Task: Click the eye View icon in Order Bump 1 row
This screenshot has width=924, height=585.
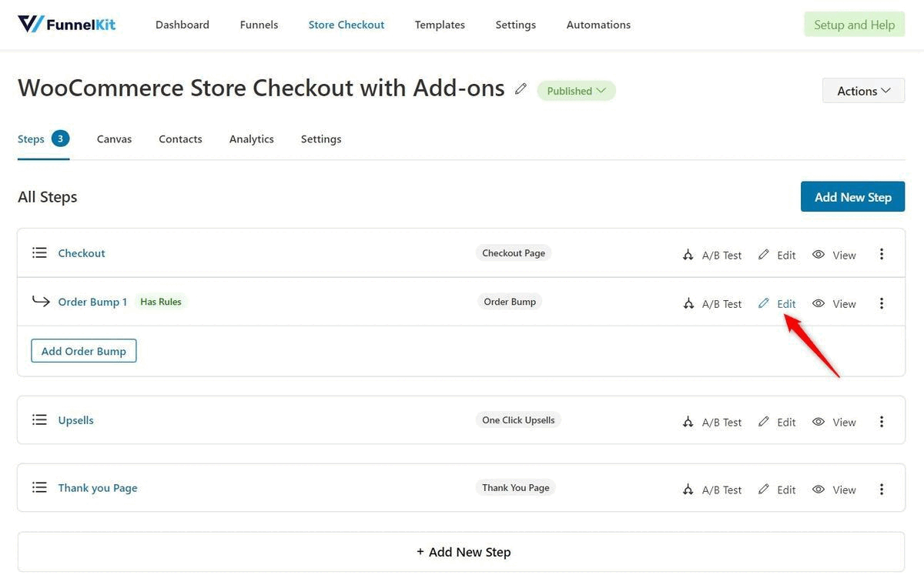Action: (819, 303)
